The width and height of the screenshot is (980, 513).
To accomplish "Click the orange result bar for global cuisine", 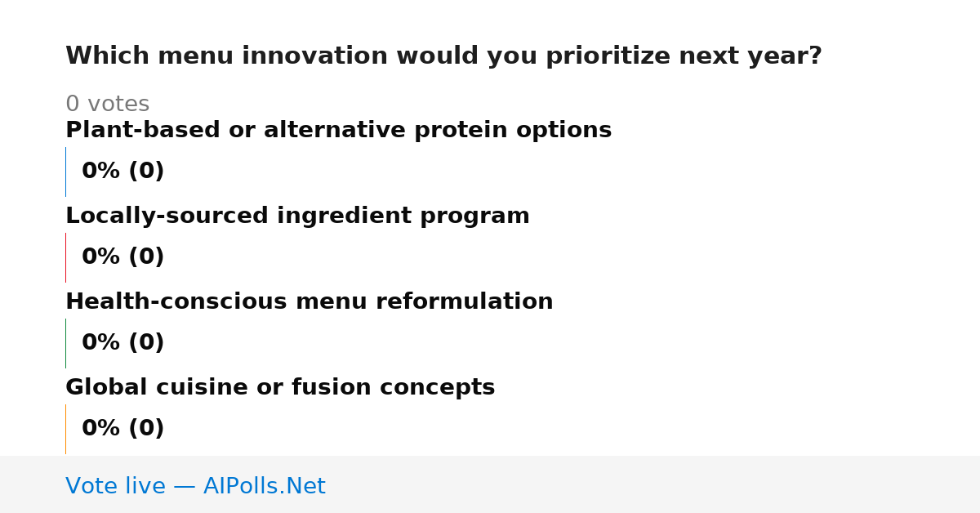I will pyautogui.click(x=65, y=429).
